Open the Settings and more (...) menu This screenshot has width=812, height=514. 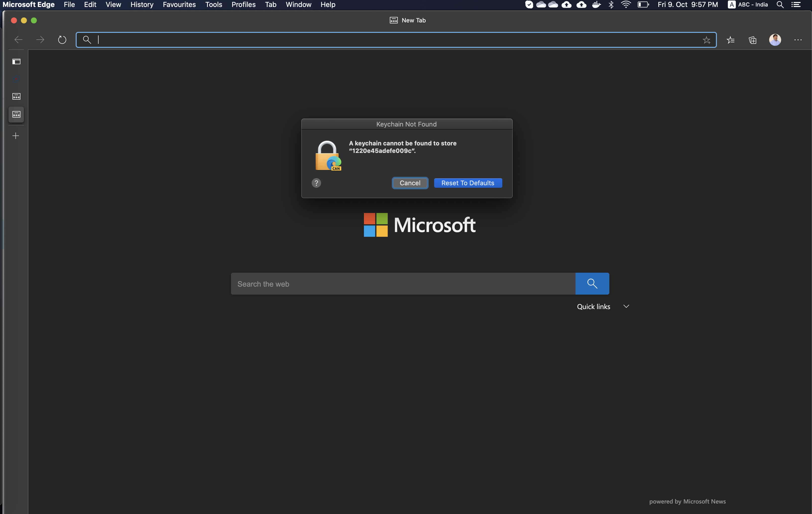pyautogui.click(x=798, y=40)
